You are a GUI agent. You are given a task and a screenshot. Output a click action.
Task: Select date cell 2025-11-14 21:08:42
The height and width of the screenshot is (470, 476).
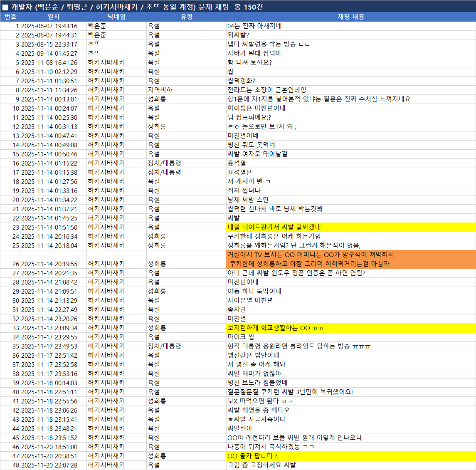pyautogui.click(x=54, y=282)
